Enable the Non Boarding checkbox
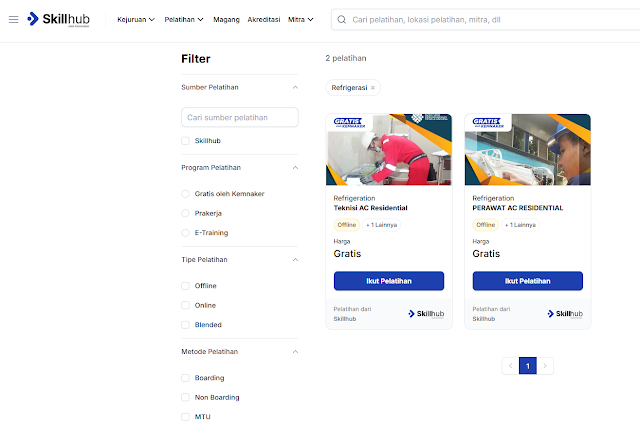 [x=185, y=397]
